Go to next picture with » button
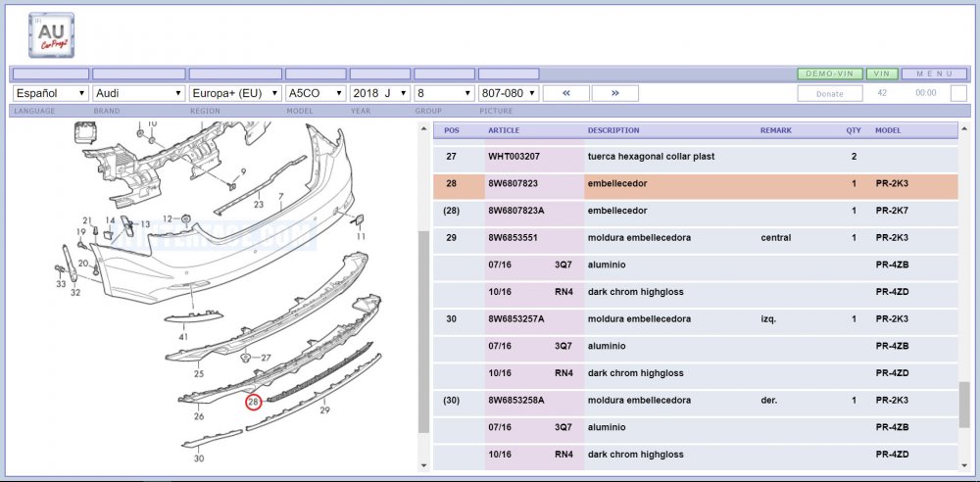 (615, 93)
